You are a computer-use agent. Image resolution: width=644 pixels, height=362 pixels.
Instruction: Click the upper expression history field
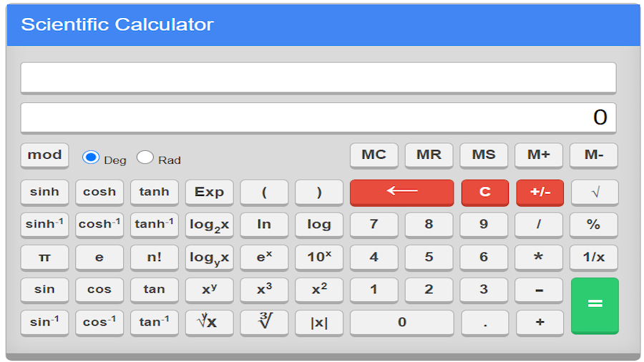point(318,77)
